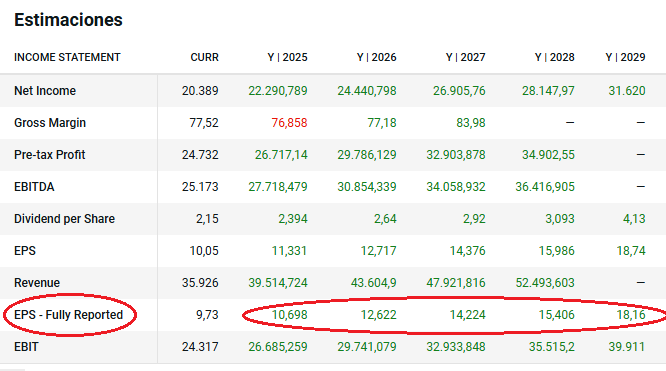This screenshot has width=666, height=371.
Task: Select Gross Margin 2026 value 77,18
Action: 382,123
